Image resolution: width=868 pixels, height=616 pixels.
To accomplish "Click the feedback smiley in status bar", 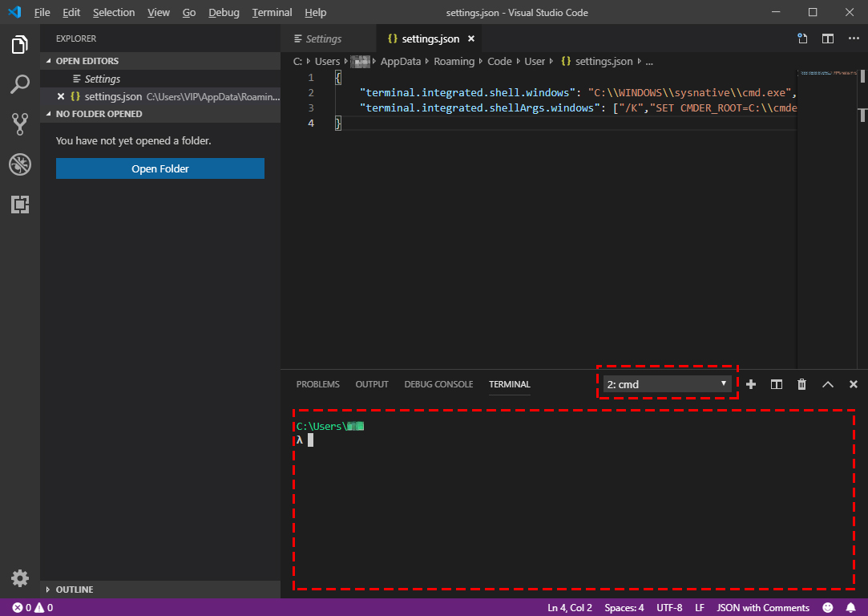I will (828, 608).
